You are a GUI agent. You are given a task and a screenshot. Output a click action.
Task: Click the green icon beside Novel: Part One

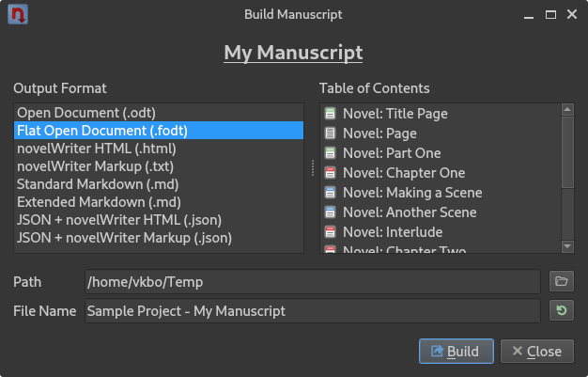click(x=330, y=153)
